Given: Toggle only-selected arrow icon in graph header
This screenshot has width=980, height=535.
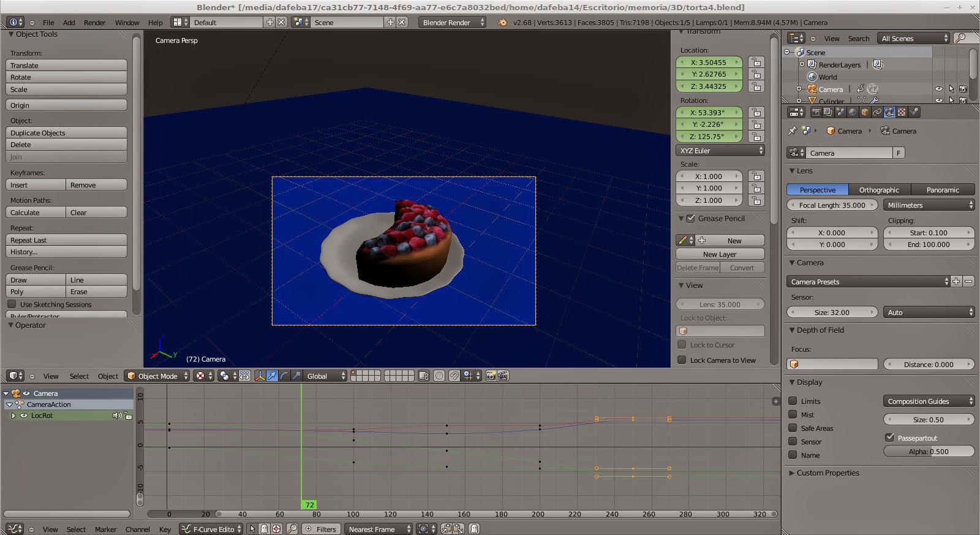Looking at the screenshot, I should (x=252, y=529).
